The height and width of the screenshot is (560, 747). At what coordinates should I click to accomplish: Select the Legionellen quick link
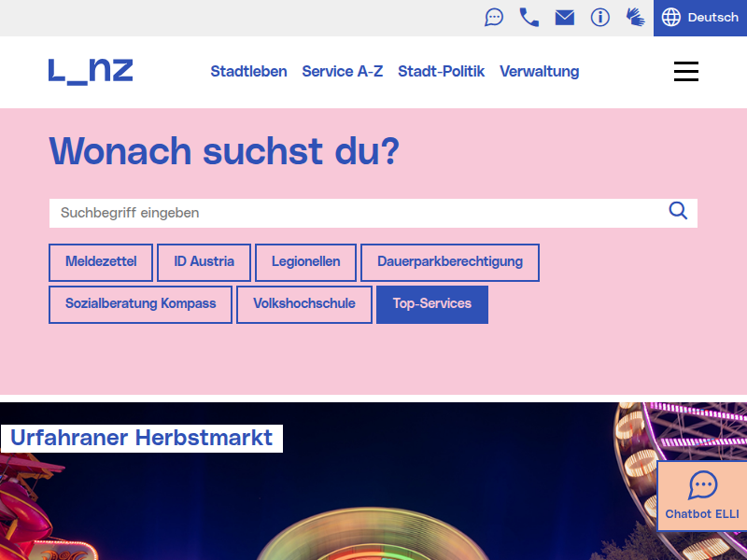(306, 262)
